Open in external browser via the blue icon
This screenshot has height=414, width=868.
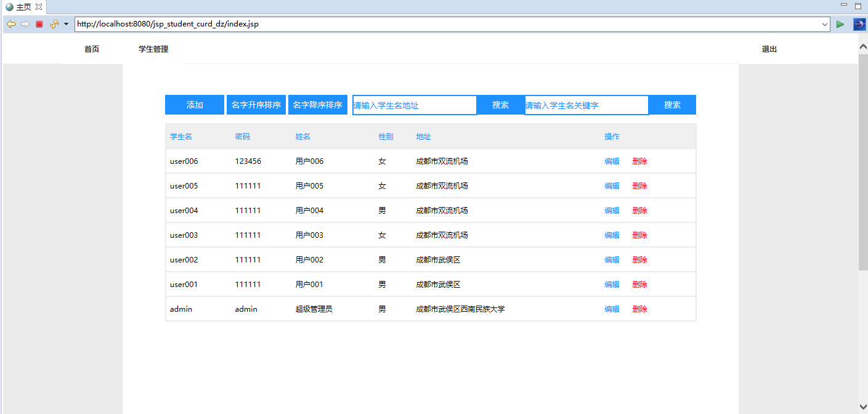pyautogui.click(x=858, y=24)
